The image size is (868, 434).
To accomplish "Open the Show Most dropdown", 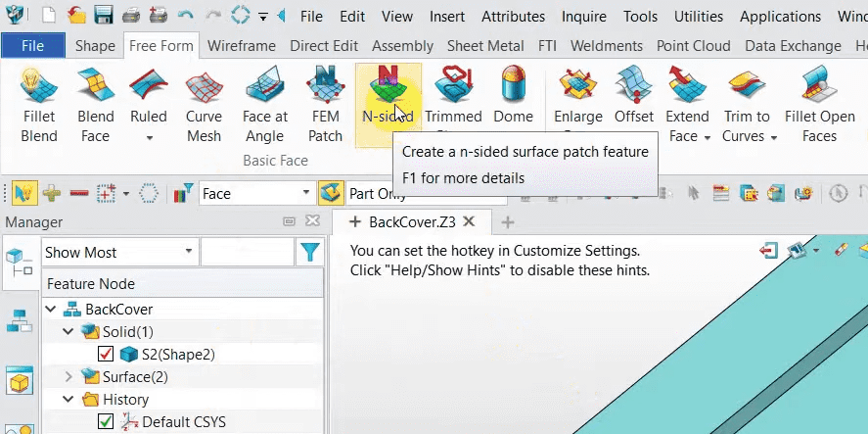I will click(118, 253).
